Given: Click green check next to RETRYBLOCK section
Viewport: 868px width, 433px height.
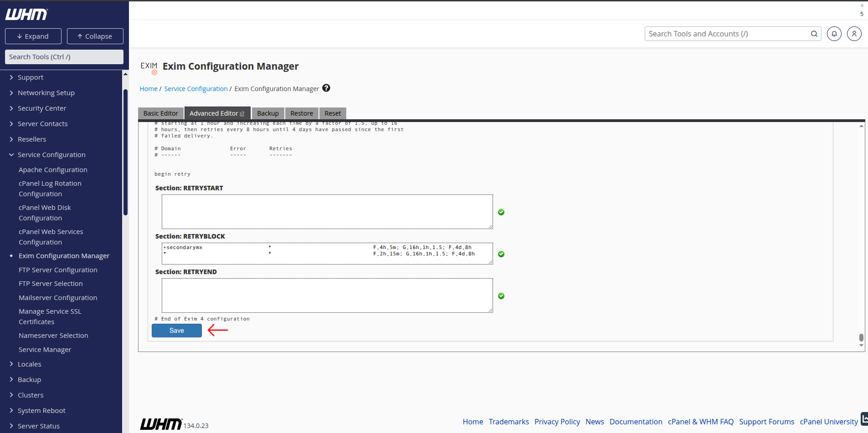Looking at the screenshot, I should click(501, 254).
